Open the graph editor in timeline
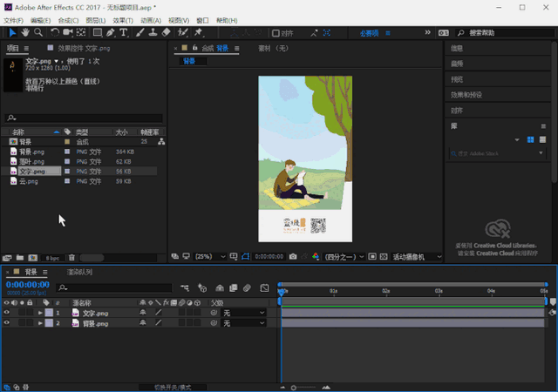The width and height of the screenshot is (558, 392). [264, 287]
